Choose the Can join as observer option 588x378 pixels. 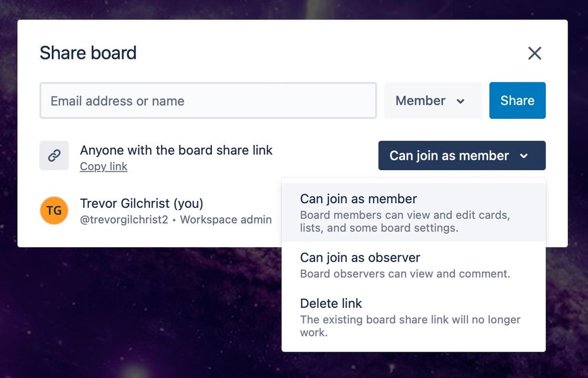pyautogui.click(x=413, y=265)
